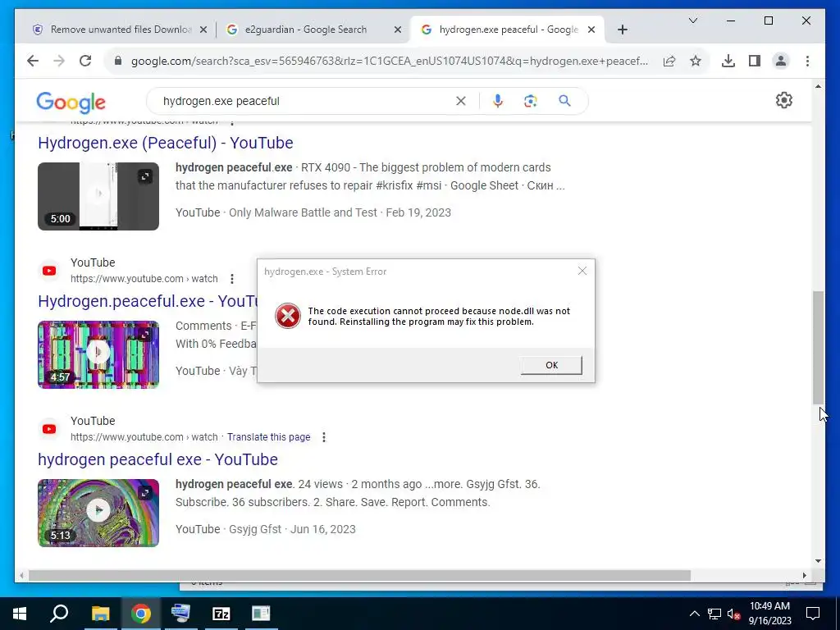Image resolution: width=840 pixels, height=630 pixels.
Task: Open Windows notification center
Action: click(x=813, y=614)
